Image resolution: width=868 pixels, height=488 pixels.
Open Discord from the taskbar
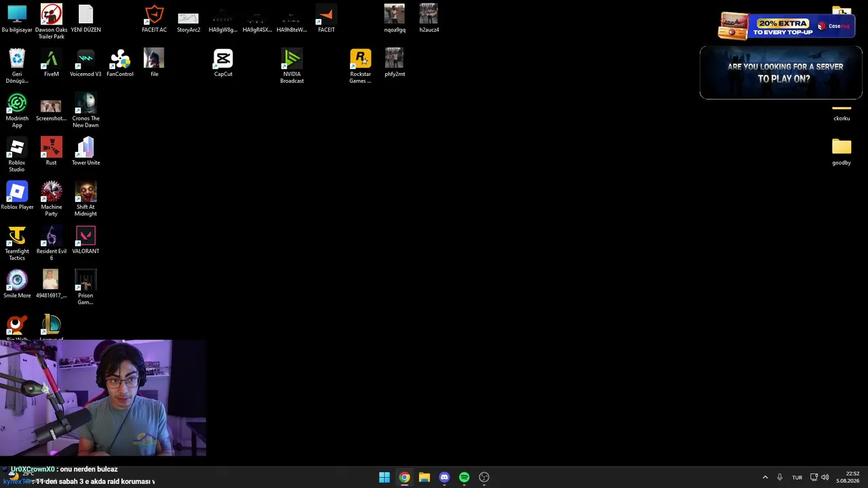point(444,477)
